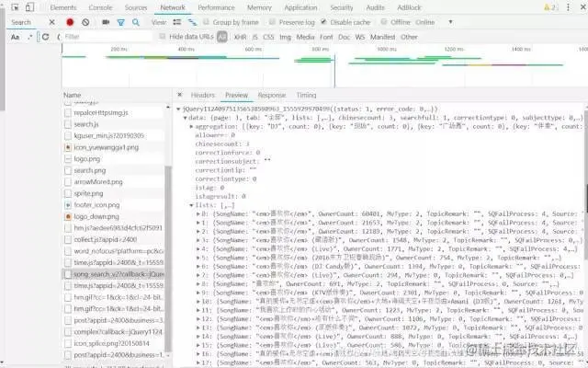Toggle the filter funnel icon
Screen dimensions: 588x368
[x=120, y=22]
